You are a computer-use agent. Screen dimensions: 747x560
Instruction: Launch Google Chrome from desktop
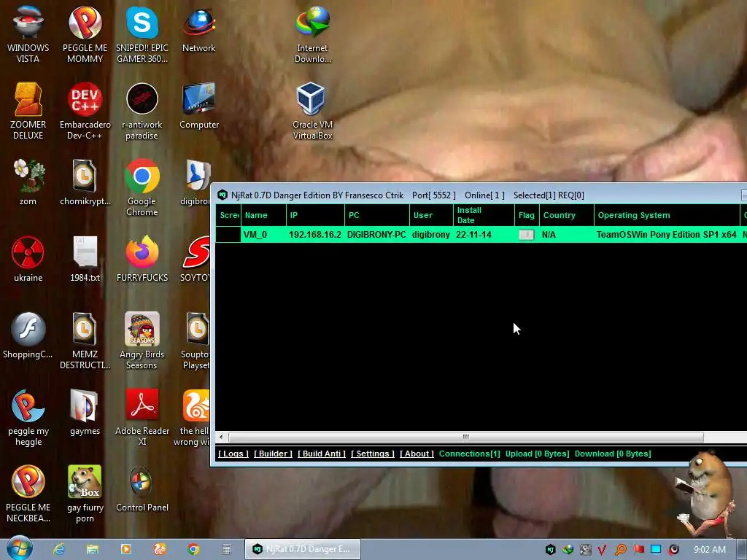(x=142, y=187)
